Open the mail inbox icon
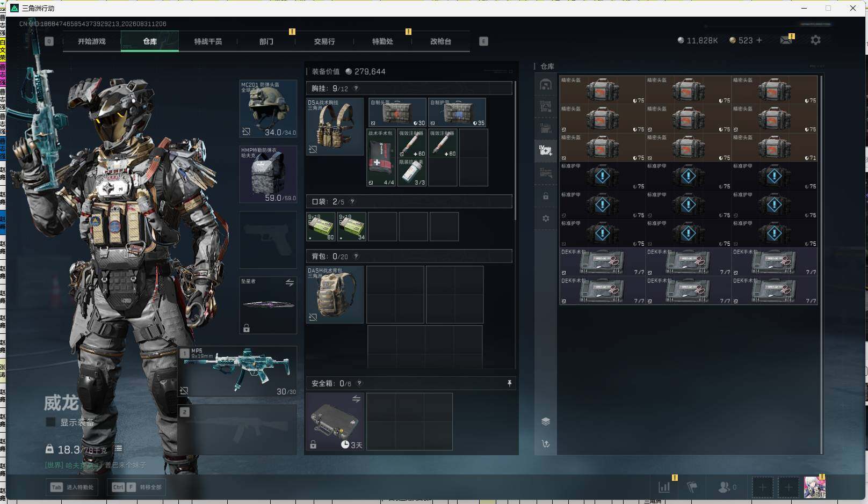868x504 pixels. click(x=785, y=40)
